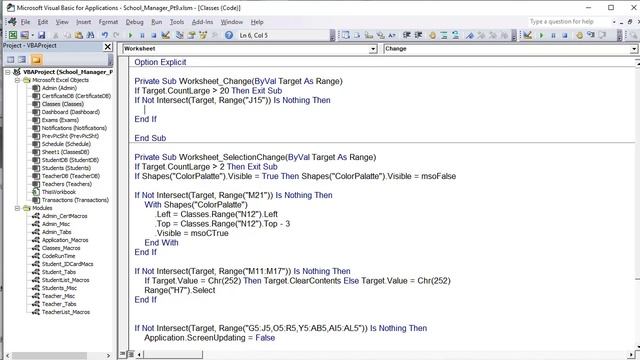640x360 pixels.
Task: Select the Classes_Macros module
Action: point(61,248)
